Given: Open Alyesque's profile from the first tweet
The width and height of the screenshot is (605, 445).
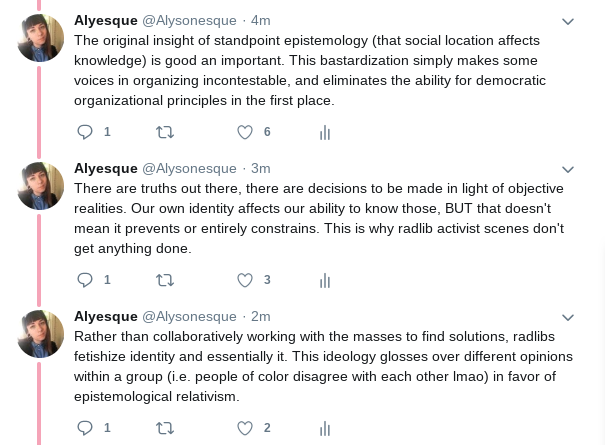Looking at the screenshot, I should 105,20.
